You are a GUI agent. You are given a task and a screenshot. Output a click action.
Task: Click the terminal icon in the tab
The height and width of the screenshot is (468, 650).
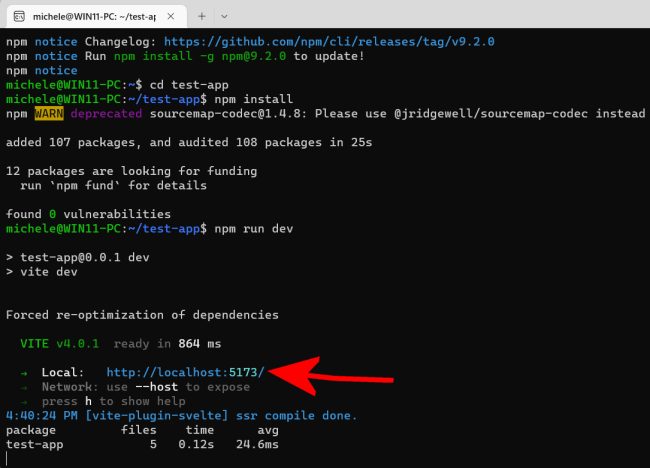point(19,16)
